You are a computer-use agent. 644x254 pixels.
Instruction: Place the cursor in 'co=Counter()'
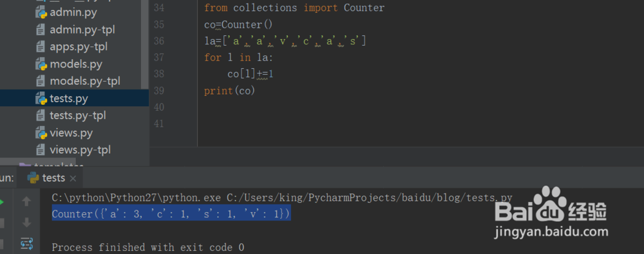pos(238,24)
